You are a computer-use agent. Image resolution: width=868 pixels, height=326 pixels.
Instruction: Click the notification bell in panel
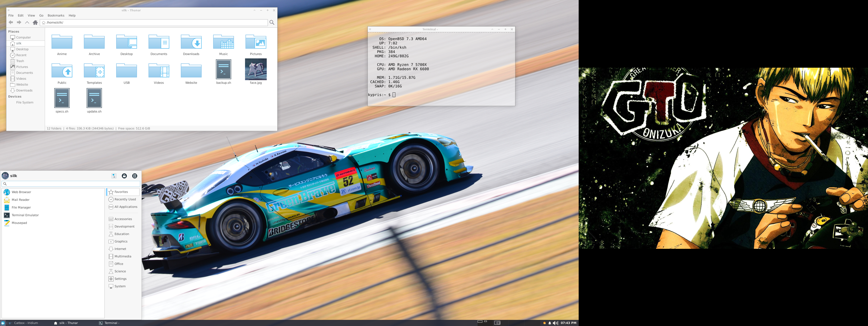point(550,323)
